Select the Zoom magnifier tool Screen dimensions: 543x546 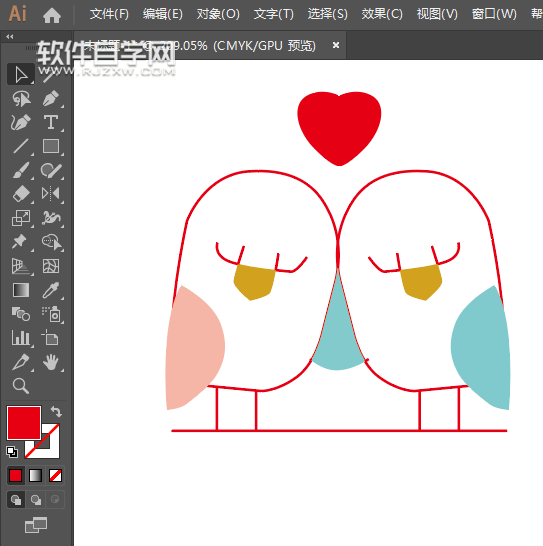coord(21,386)
